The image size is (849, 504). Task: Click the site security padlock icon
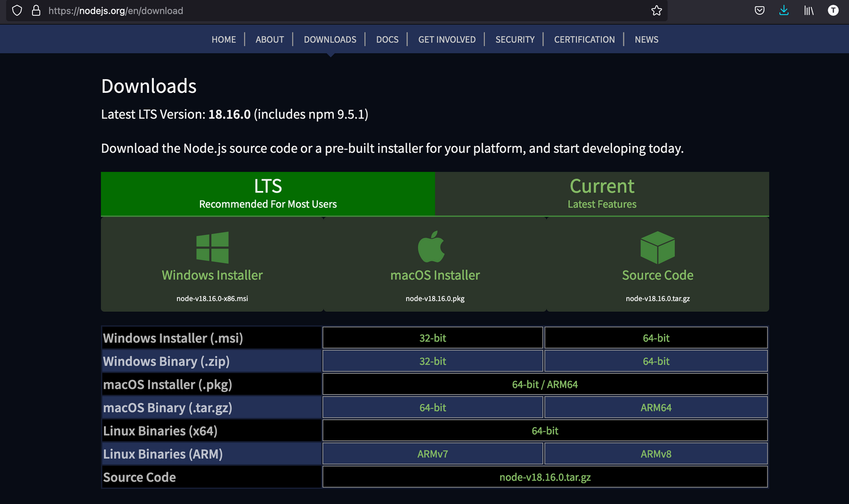click(x=36, y=11)
